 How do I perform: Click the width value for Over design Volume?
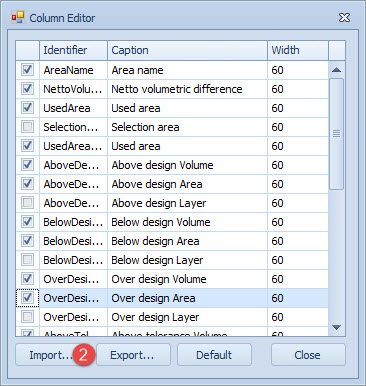298,279
